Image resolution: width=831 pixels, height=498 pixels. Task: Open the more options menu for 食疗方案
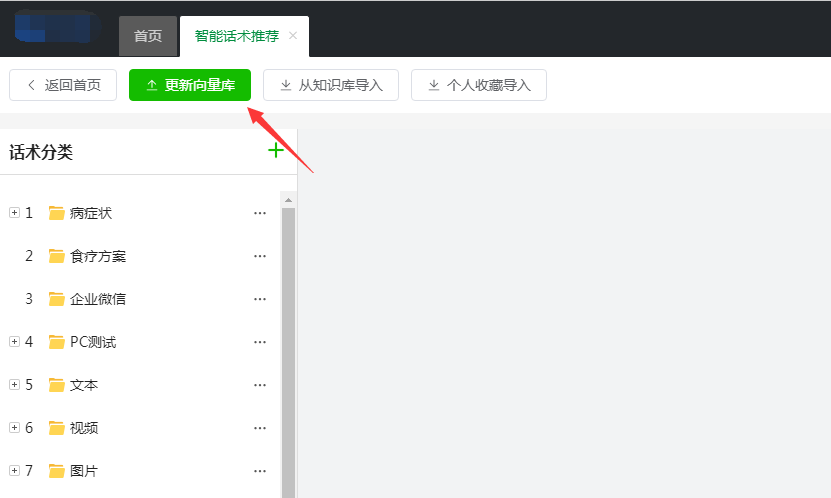[x=260, y=256]
